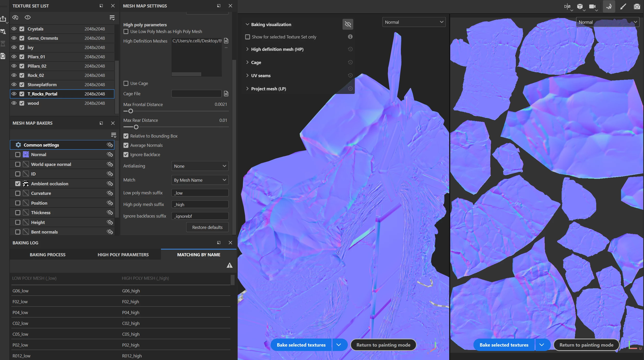Select the paint brush mode icon
The image size is (644, 360).
point(623,6)
